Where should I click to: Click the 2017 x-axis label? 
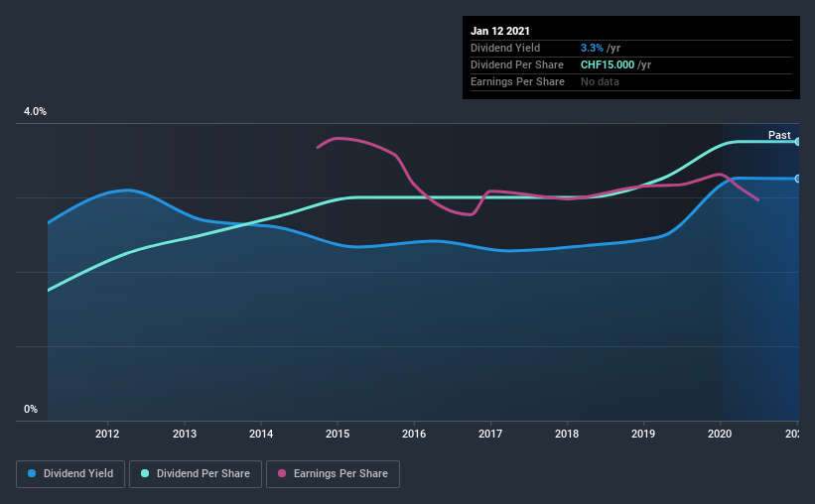click(490, 434)
